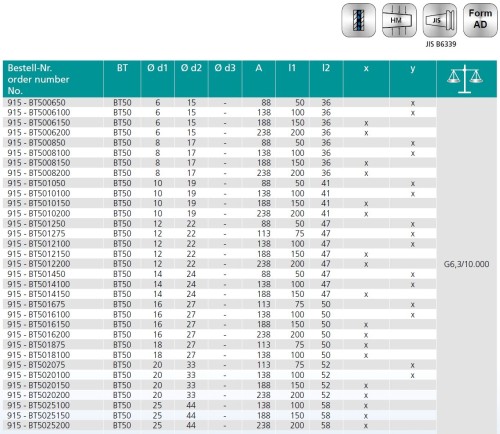Click order number 915 - BT5016150
500x434 pixels.
(39, 324)
